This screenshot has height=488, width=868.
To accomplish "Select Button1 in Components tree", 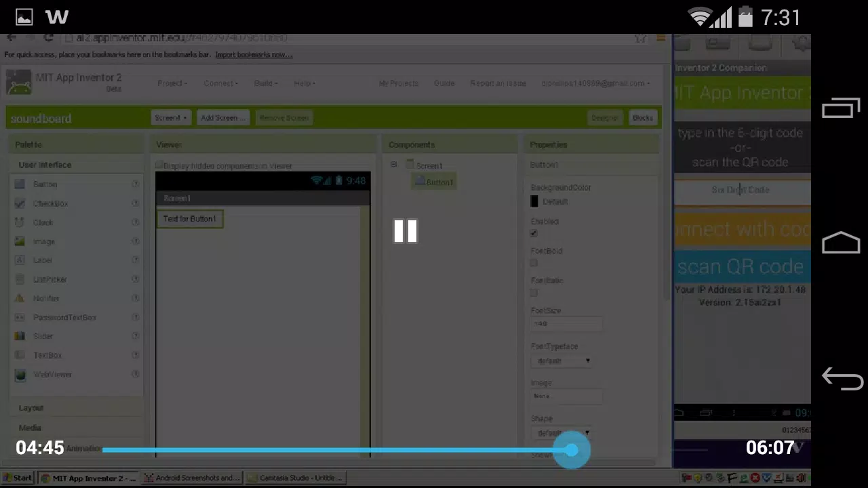I will coord(434,182).
